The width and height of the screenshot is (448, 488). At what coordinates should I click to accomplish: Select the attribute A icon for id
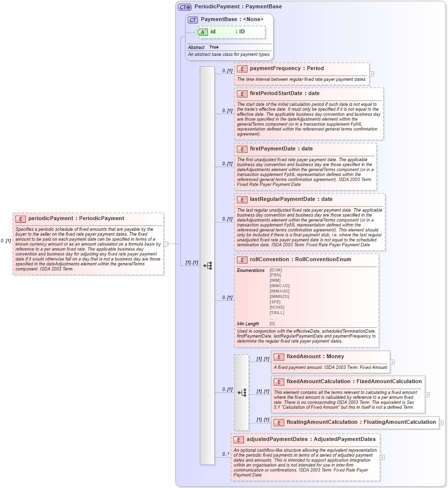[202, 32]
